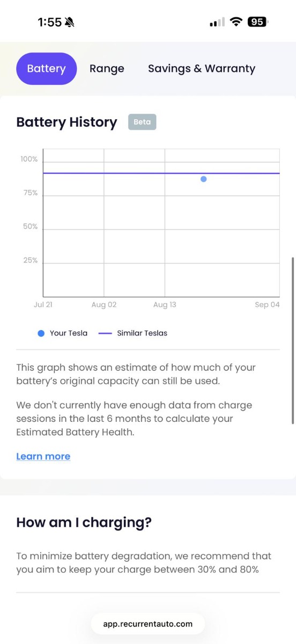Viewport: 296px width, 644px height.
Task: Select the Battery tab
Action: (x=47, y=69)
